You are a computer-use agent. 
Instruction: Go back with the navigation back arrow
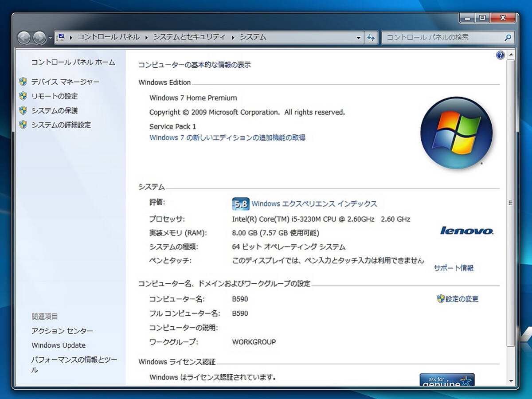click(x=24, y=38)
